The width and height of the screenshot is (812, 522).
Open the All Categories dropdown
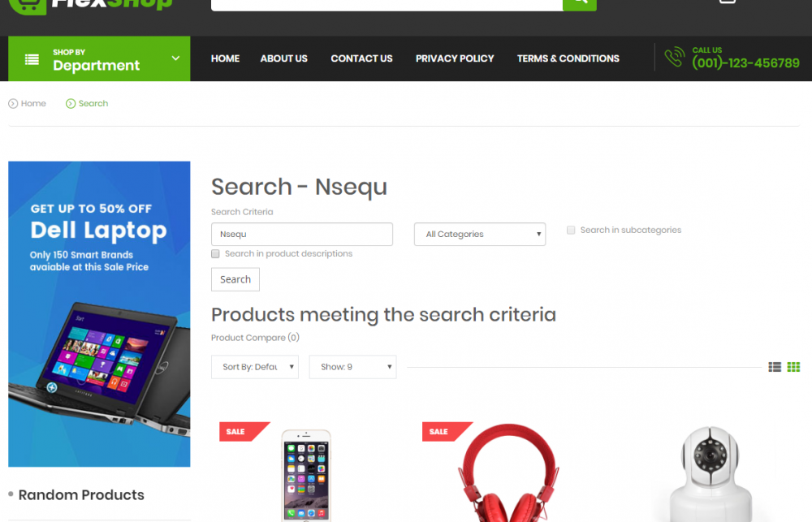click(480, 234)
